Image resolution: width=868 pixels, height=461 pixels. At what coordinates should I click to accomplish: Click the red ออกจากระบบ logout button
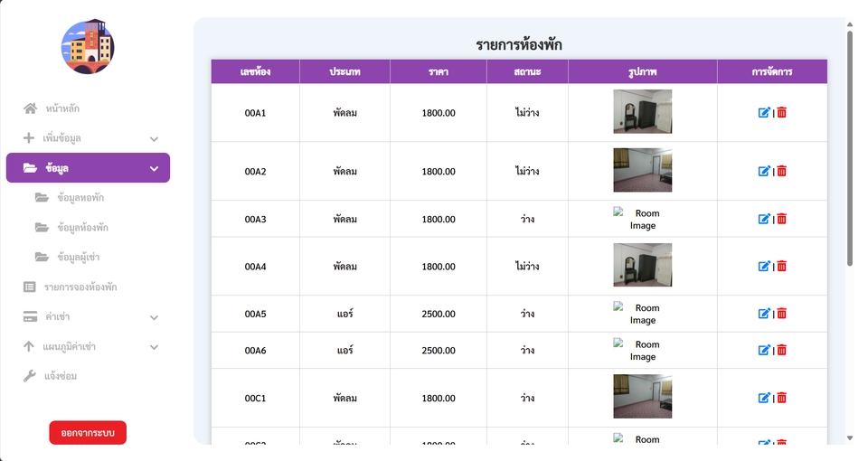[88, 433]
